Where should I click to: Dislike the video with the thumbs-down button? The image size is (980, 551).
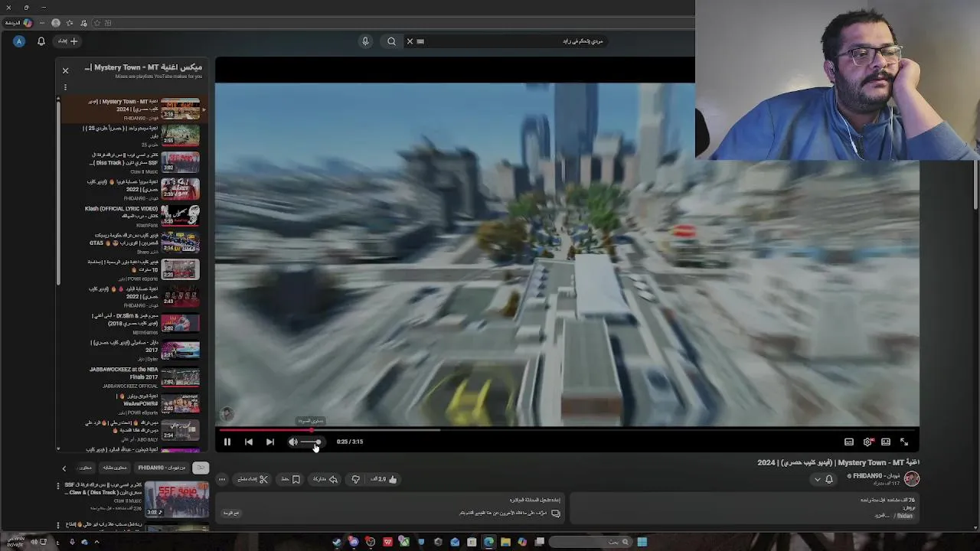[355, 479]
